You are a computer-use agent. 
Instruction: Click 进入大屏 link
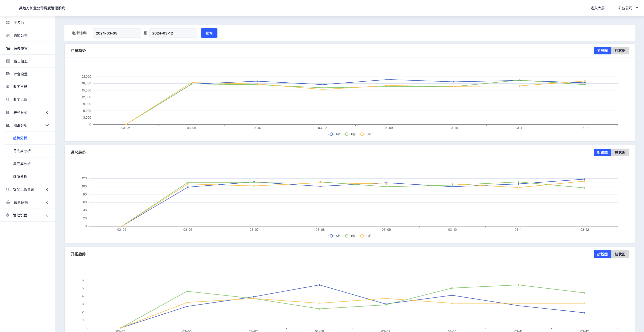[597, 8]
